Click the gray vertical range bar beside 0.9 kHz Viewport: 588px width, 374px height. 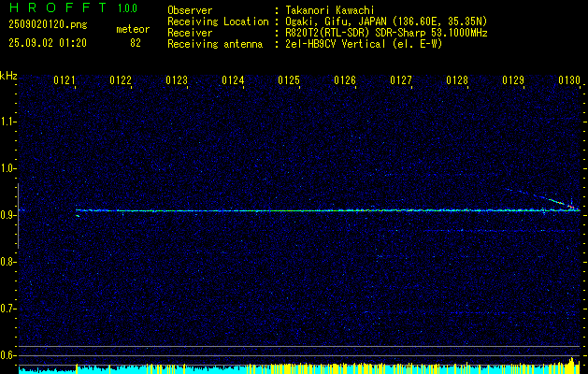pos(18,216)
